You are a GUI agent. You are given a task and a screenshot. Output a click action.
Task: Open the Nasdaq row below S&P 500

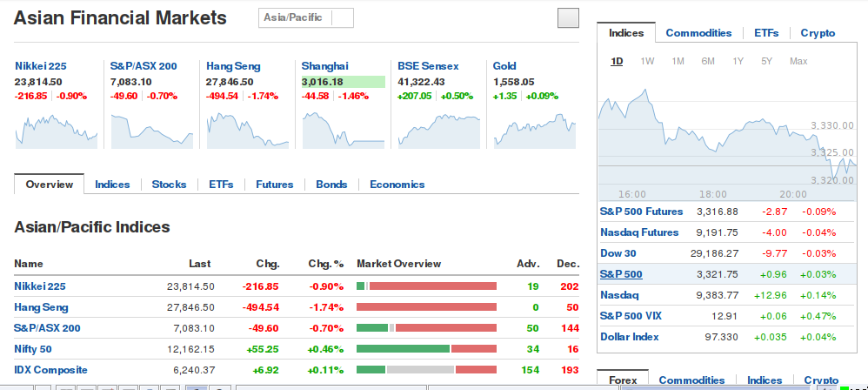619,295
